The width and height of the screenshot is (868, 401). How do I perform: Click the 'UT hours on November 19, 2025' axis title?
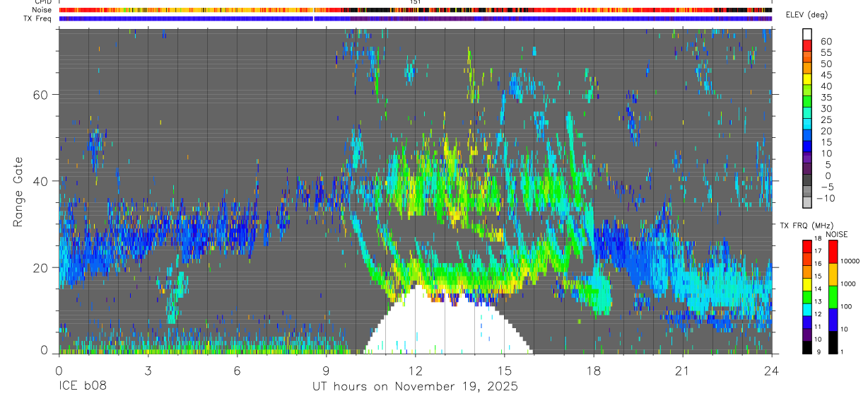416,386
